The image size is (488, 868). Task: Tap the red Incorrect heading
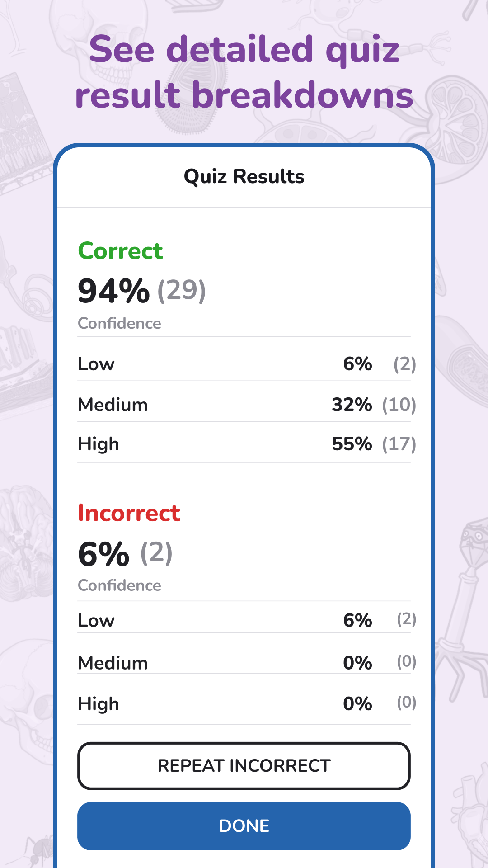click(x=129, y=513)
